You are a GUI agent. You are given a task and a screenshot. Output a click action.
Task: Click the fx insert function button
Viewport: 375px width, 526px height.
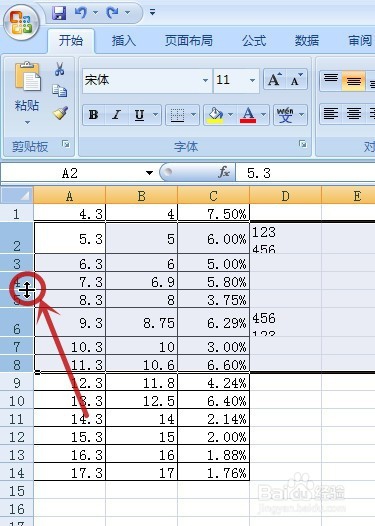[224, 172]
